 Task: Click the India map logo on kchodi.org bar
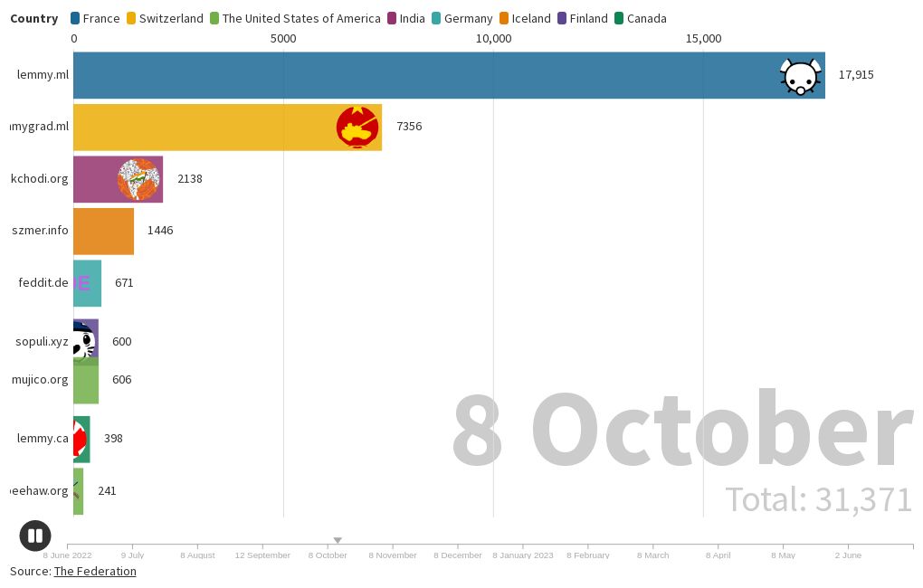[x=139, y=179]
